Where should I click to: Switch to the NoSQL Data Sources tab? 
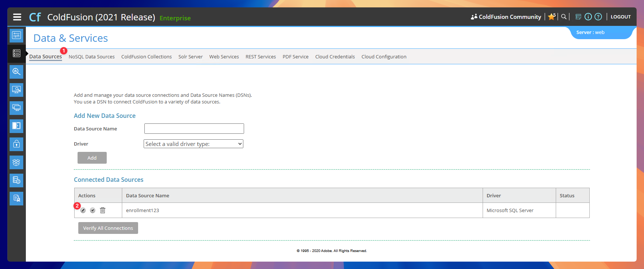pyautogui.click(x=92, y=57)
